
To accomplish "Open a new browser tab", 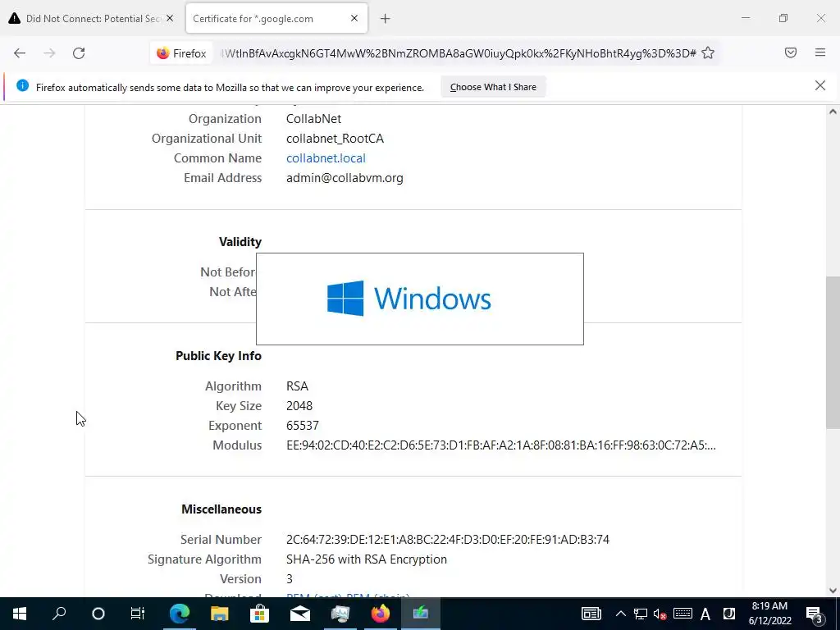I will coord(386,19).
